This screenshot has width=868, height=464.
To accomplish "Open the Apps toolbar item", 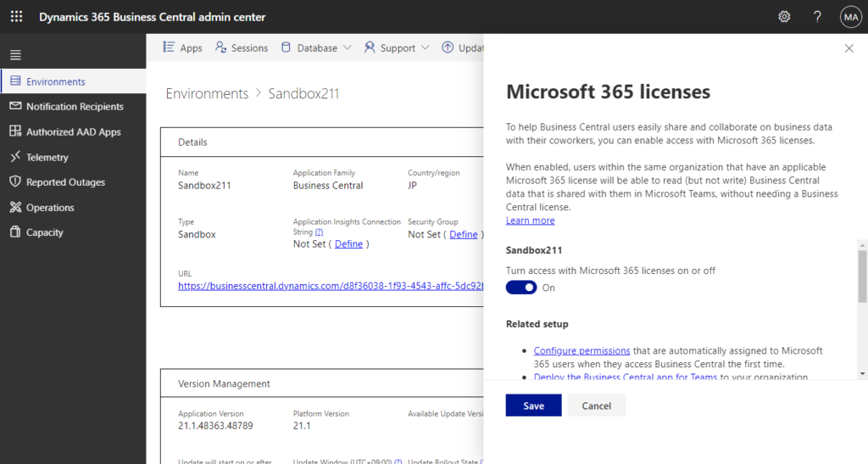I will click(182, 48).
